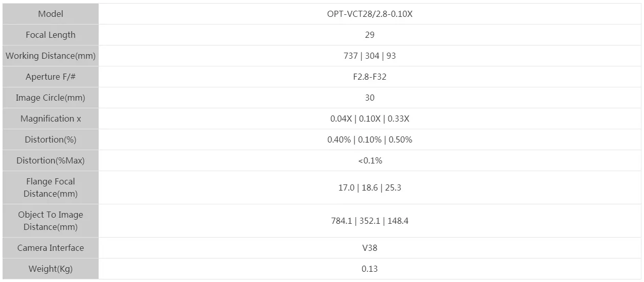Click the distortion values 0.40% | 0.10% | 0.50%
This screenshot has height=282, width=644.
pyautogui.click(x=370, y=139)
